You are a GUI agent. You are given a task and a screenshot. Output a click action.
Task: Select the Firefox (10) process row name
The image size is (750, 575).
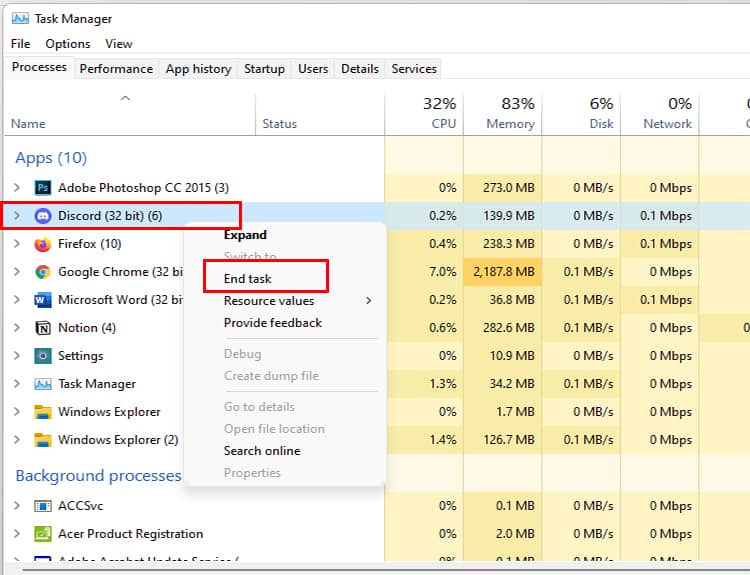89,244
